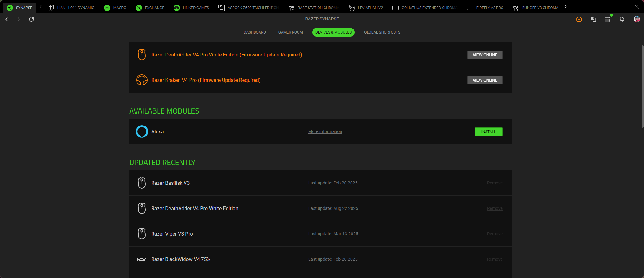The image size is (644, 278).
Task: Click the orange DeathAdder V4 Pro mouse icon
Action: click(142, 55)
